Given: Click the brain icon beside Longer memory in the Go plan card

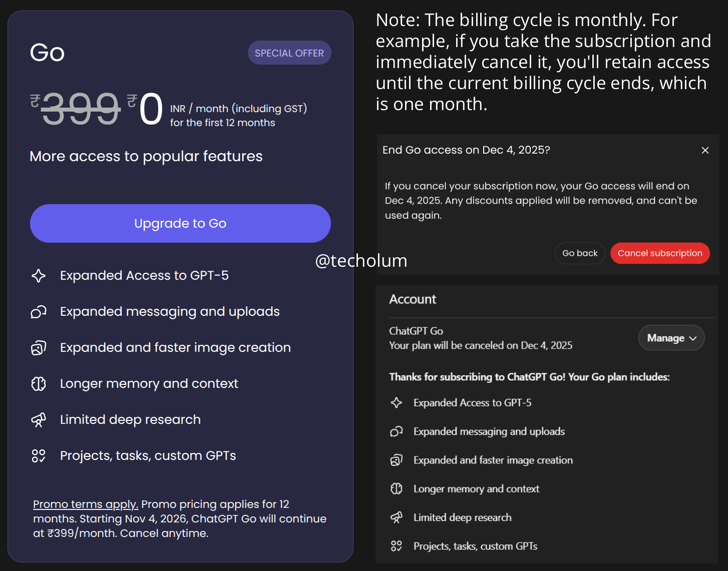Looking at the screenshot, I should point(39,384).
